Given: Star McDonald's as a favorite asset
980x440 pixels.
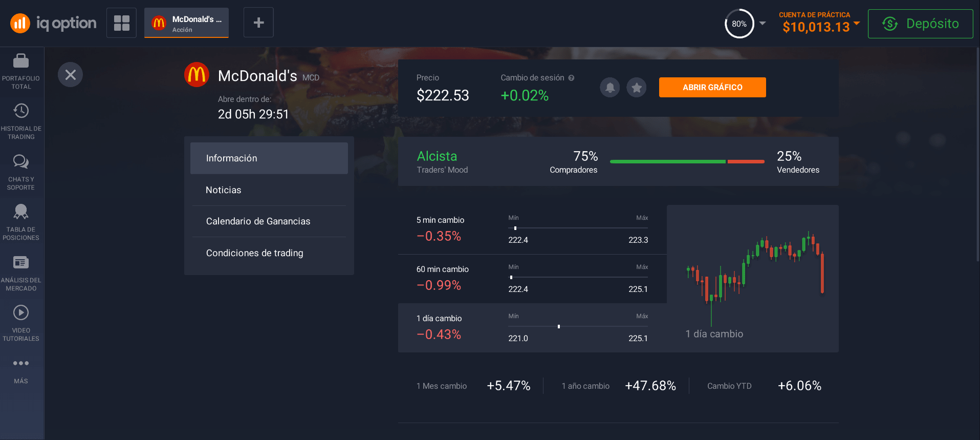Looking at the screenshot, I should [x=636, y=87].
